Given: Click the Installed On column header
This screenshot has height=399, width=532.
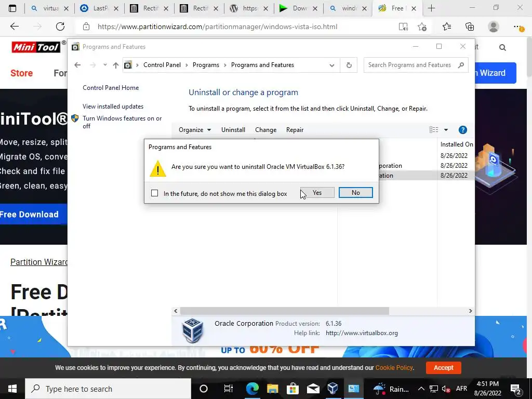Looking at the screenshot, I should coord(456,144).
